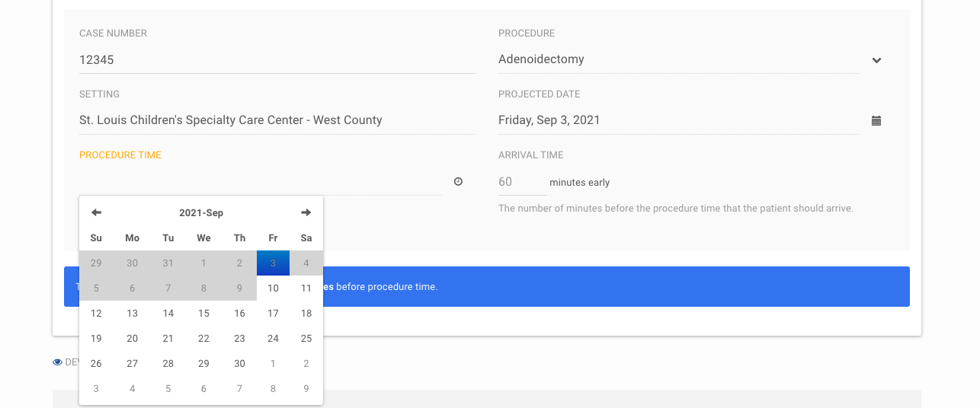The height and width of the screenshot is (408, 980).
Task: Select September 10 in the calendar
Action: point(273,288)
